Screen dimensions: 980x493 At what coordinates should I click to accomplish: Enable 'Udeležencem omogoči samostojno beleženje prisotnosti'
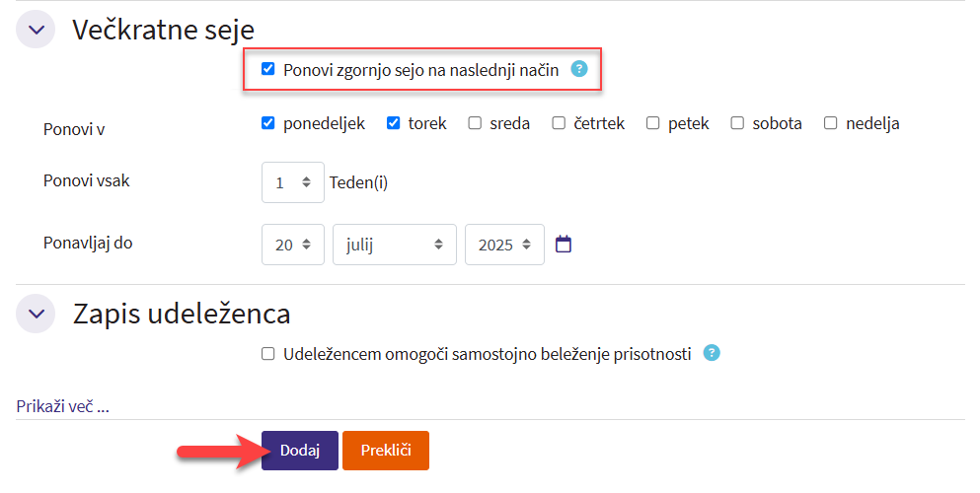point(267,354)
